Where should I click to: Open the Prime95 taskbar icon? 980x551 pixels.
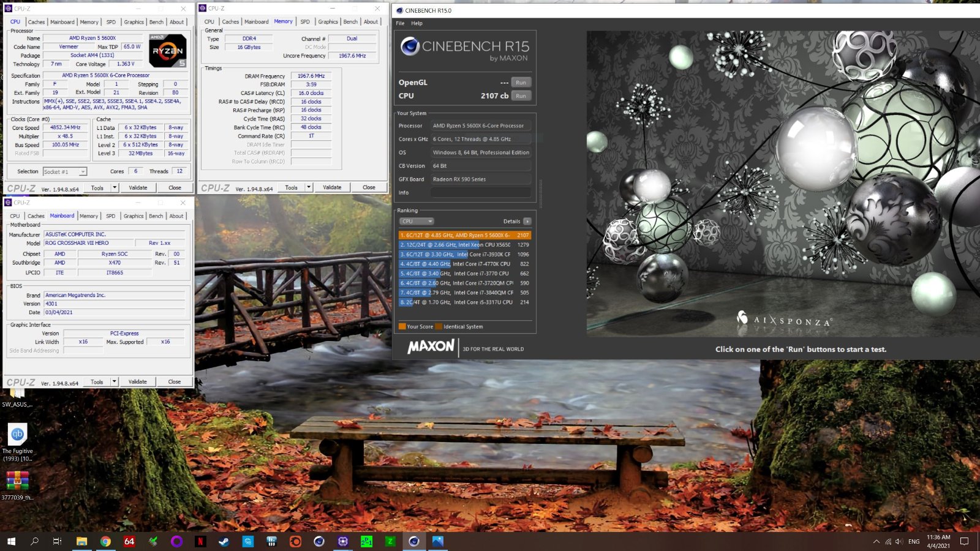pyautogui.click(x=366, y=541)
